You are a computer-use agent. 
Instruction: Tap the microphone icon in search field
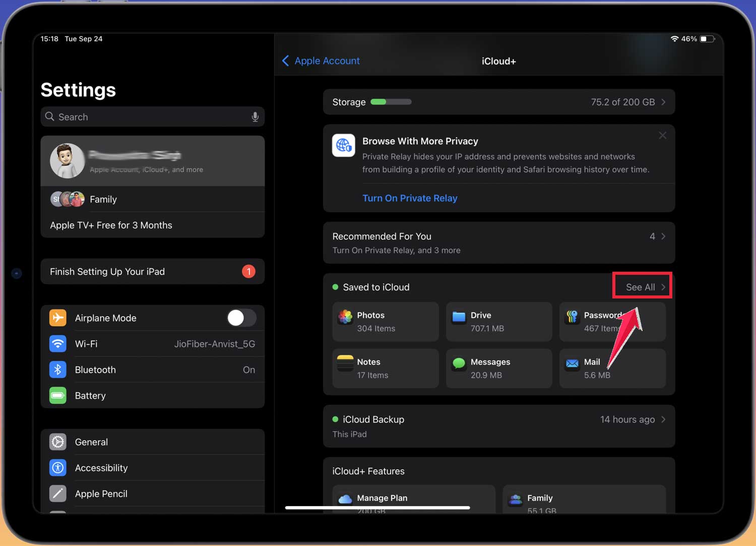(255, 117)
